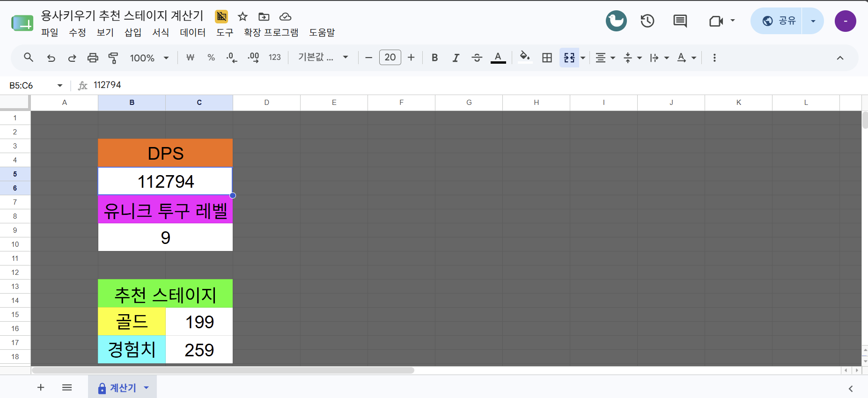Move document to a folder
This screenshot has height=398, width=868.
264,17
